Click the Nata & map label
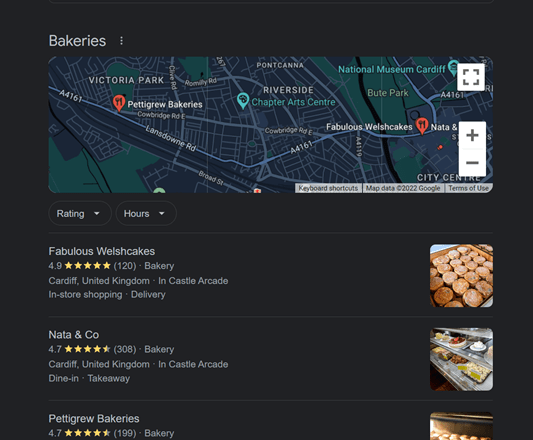This screenshot has height=440, width=533. pos(444,127)
